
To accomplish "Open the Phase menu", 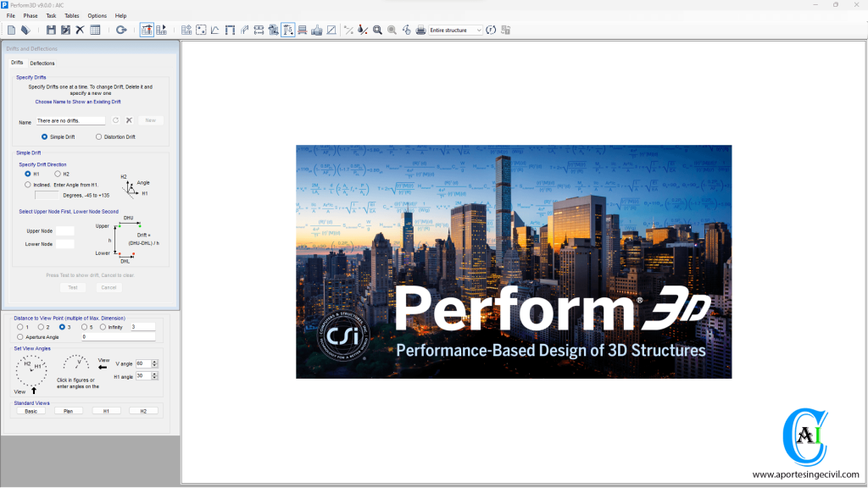I will pos(31,15).
